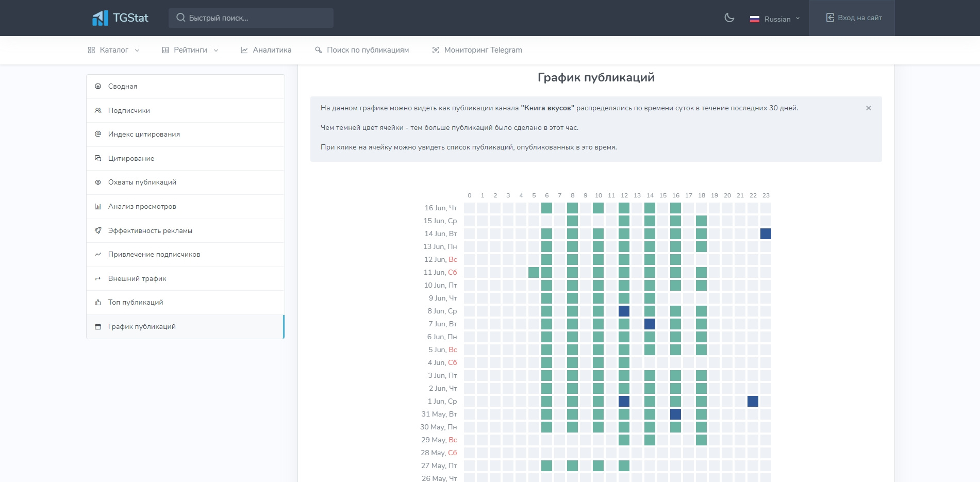Toggle dark mode with the moon icon
Viewport: 980px width, 482px height.
pyautogui.click(x=729, y=18)
